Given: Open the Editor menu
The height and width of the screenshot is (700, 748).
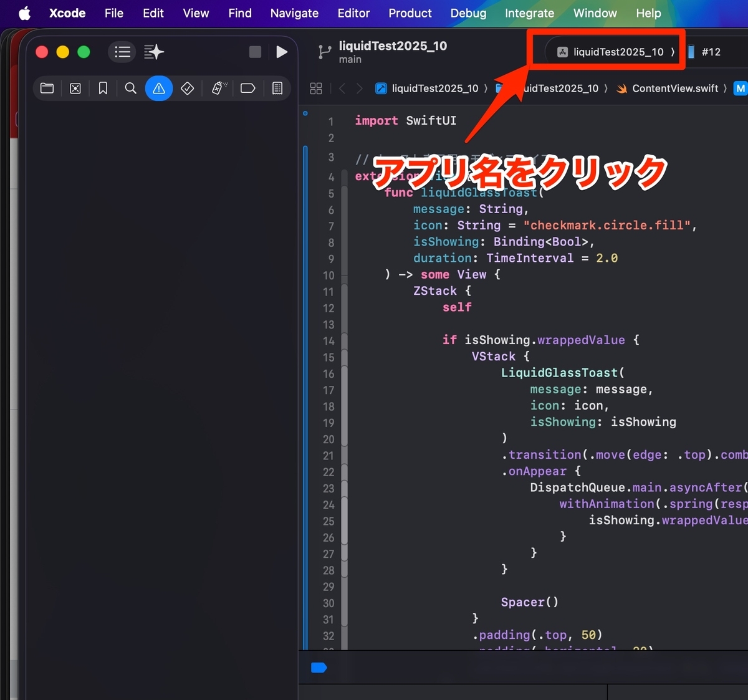Looking at the screenshot, I should click(x=353, y=13).
